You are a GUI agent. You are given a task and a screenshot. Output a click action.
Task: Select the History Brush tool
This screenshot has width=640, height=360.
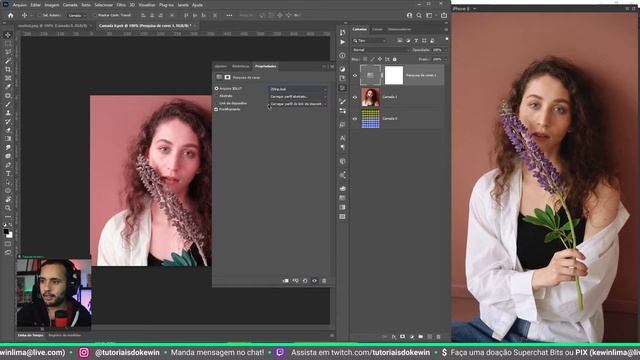tap(8, 122)
